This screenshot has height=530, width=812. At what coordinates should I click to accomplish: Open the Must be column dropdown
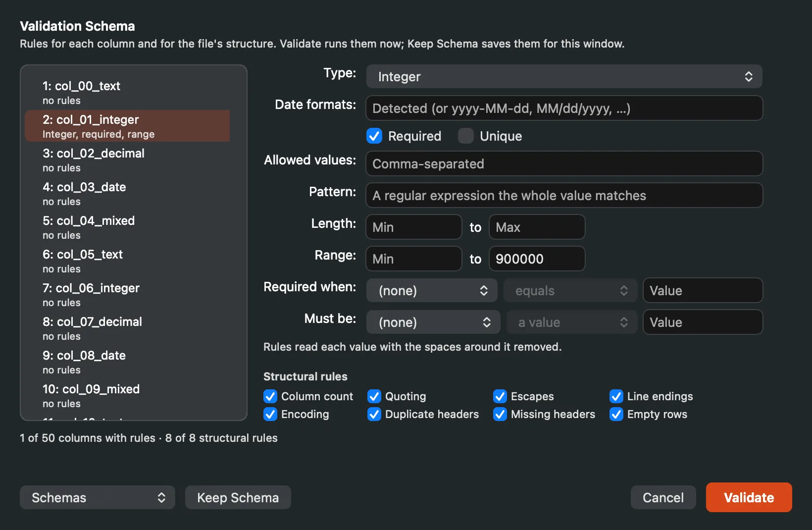pyautogui.click(x=433, y=322)
